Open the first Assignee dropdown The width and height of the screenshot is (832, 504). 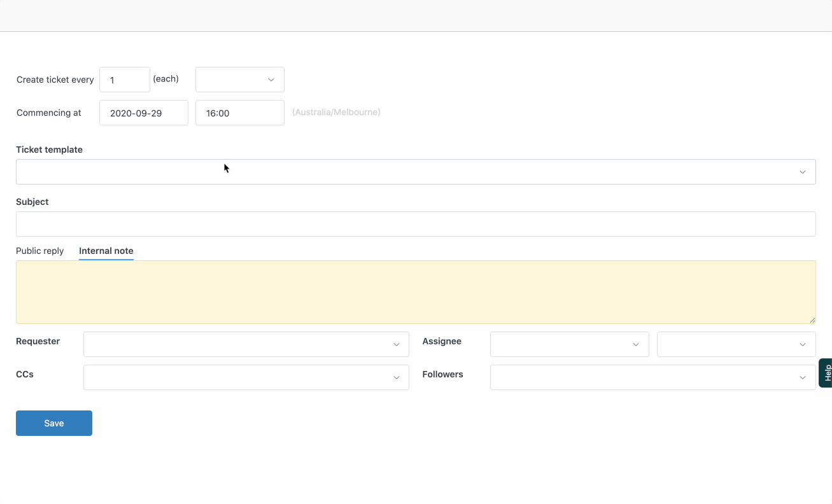click(570, 344)
